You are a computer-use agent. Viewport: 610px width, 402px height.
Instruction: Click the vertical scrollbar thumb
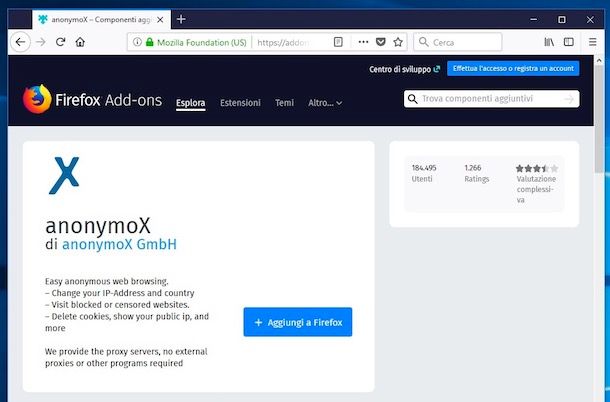click(599, 119)
